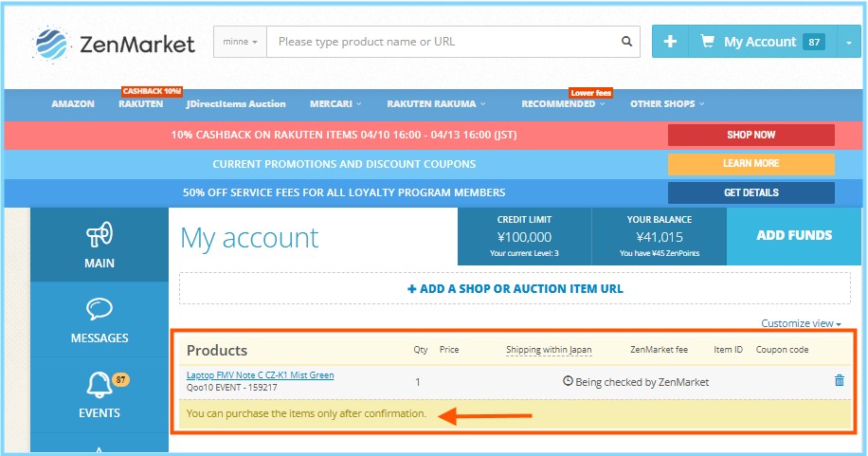Click the current promotions and discount coupons banner
Viewport: 868px width, 456px height.
[344, 164]
